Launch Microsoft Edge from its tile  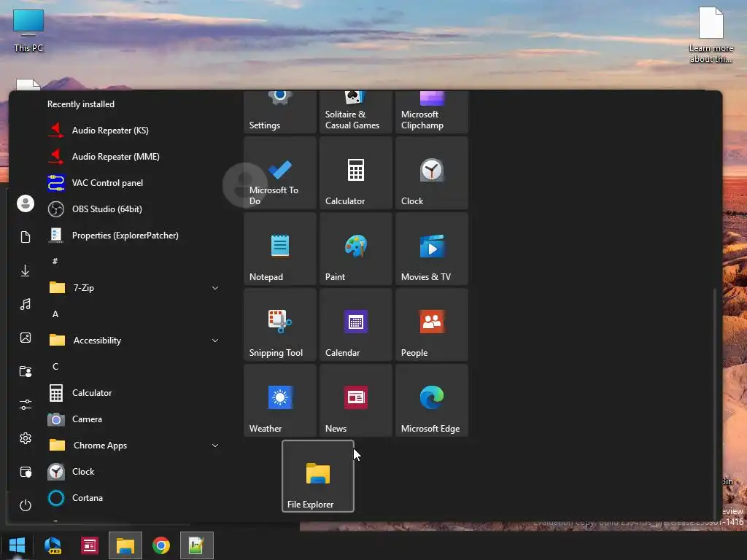[432, 400]
